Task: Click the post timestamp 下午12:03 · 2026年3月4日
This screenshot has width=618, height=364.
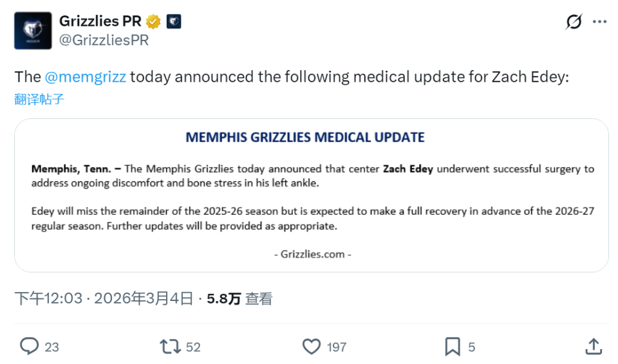Action: 104,298
